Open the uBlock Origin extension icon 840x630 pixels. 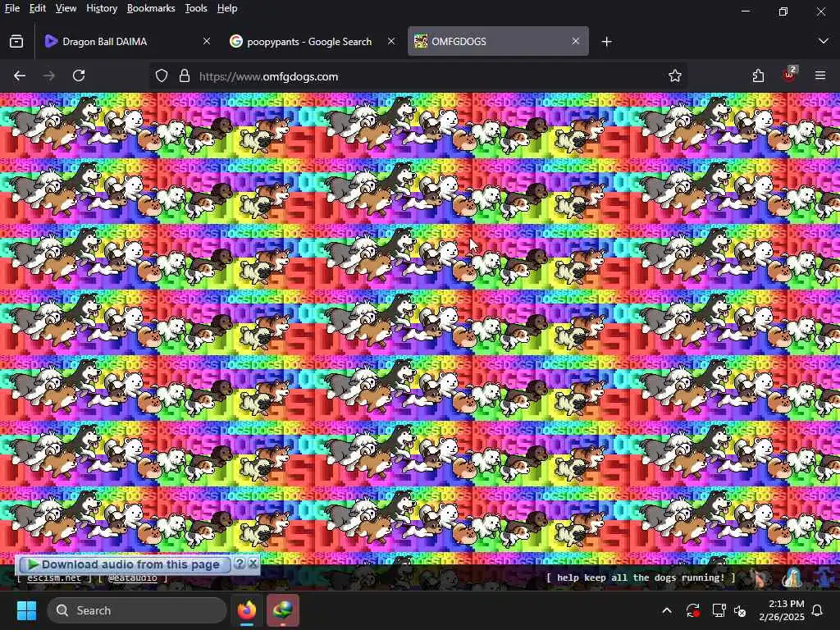(789, 75)
